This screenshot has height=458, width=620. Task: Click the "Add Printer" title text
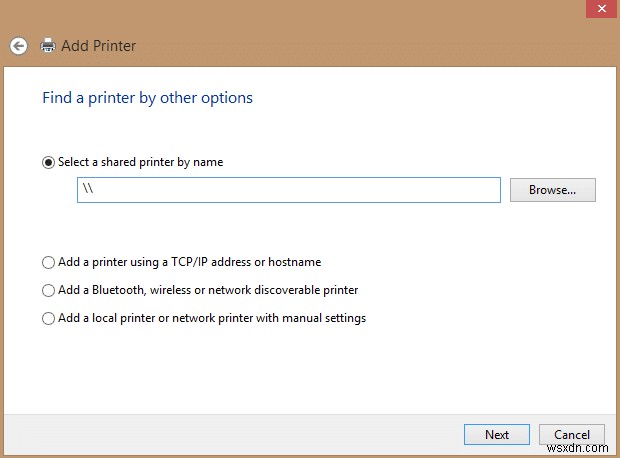[99, 46]
